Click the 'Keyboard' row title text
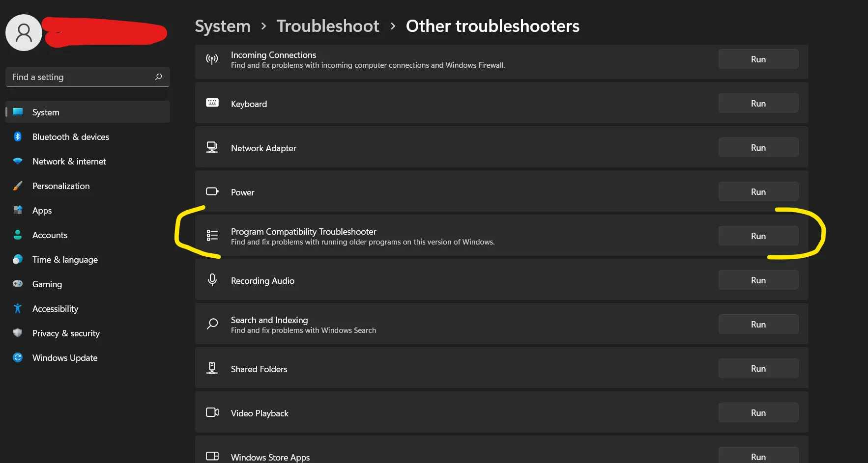This screenshot has width=868, height=463. pyautogui.click(x=249, y=104)
